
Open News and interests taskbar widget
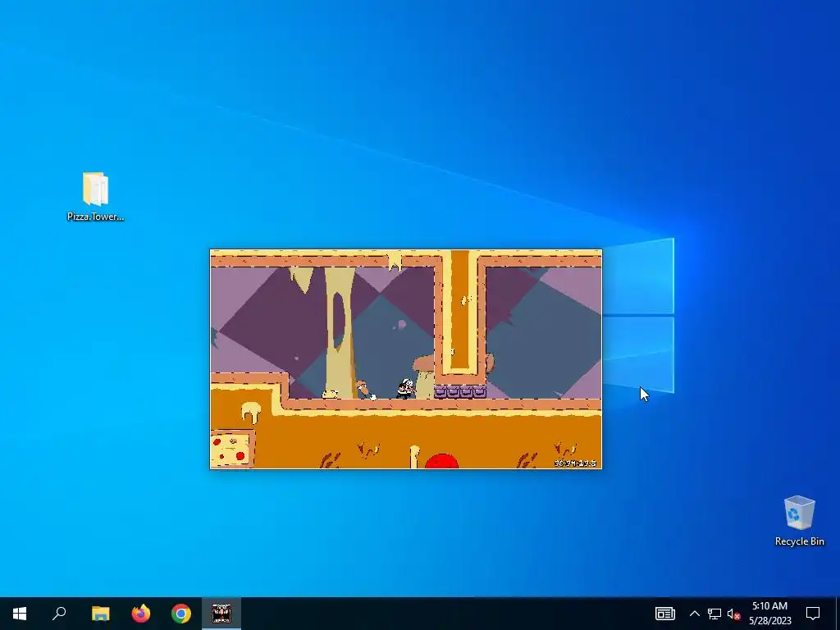(x=664, y=614)
